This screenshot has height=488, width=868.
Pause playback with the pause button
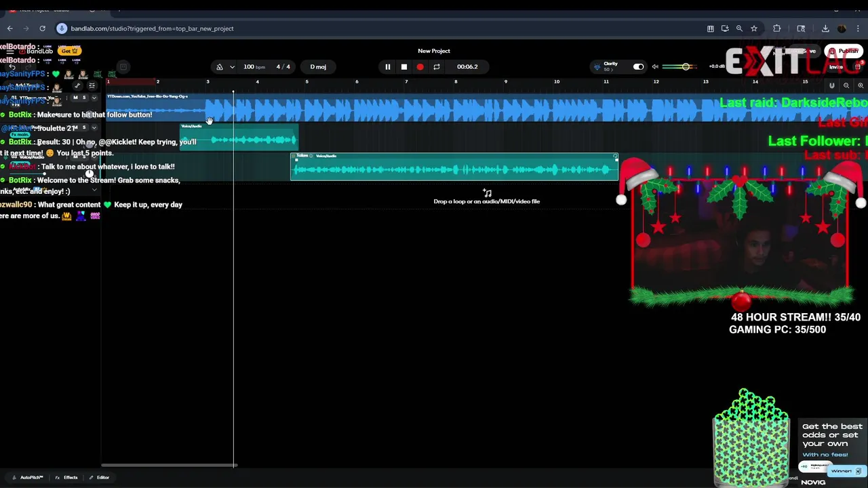pos(387,66)
